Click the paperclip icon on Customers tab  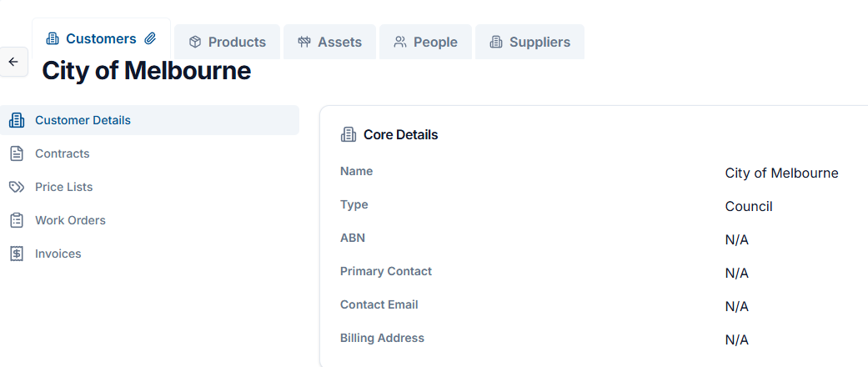(150, 38)
